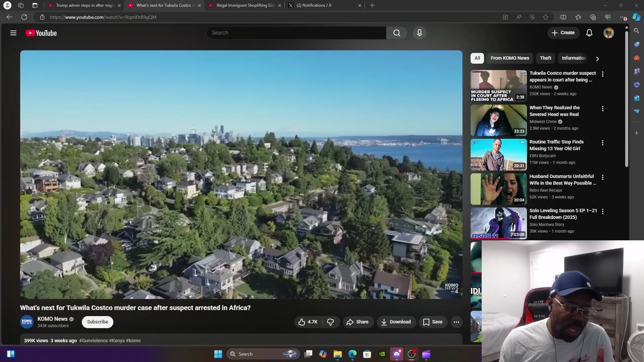Open options for Husband Outsmarts video
Screen dimensions: 644x362
pyautogui.click(x=602, y=177)
